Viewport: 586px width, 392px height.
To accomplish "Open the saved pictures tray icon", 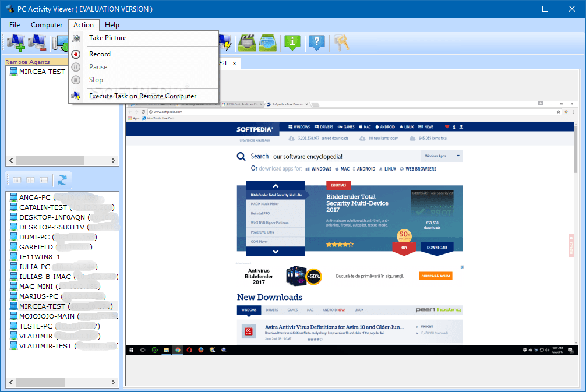I will coord(267,43).
